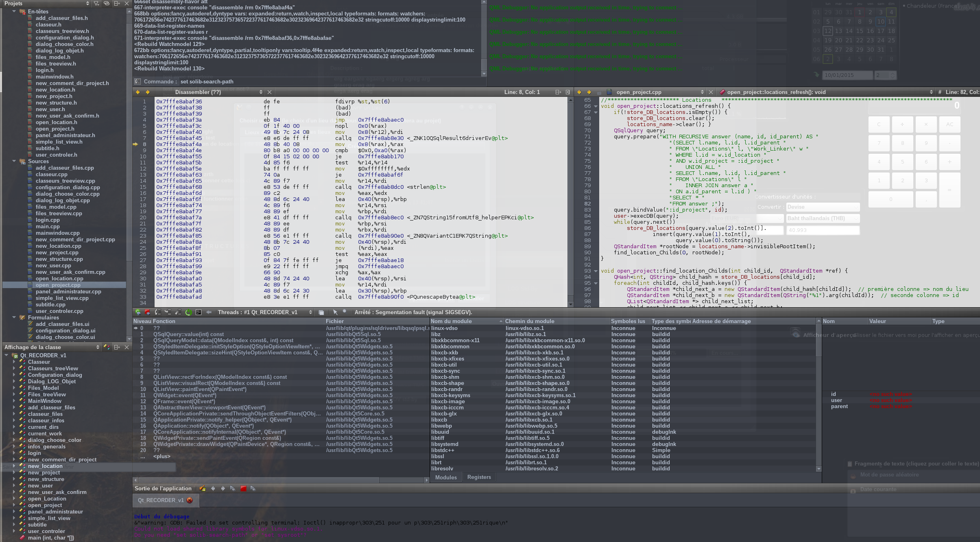Open the open_project.cpp document dropdown
Viewport: 980px width, 542px height.
702,92
